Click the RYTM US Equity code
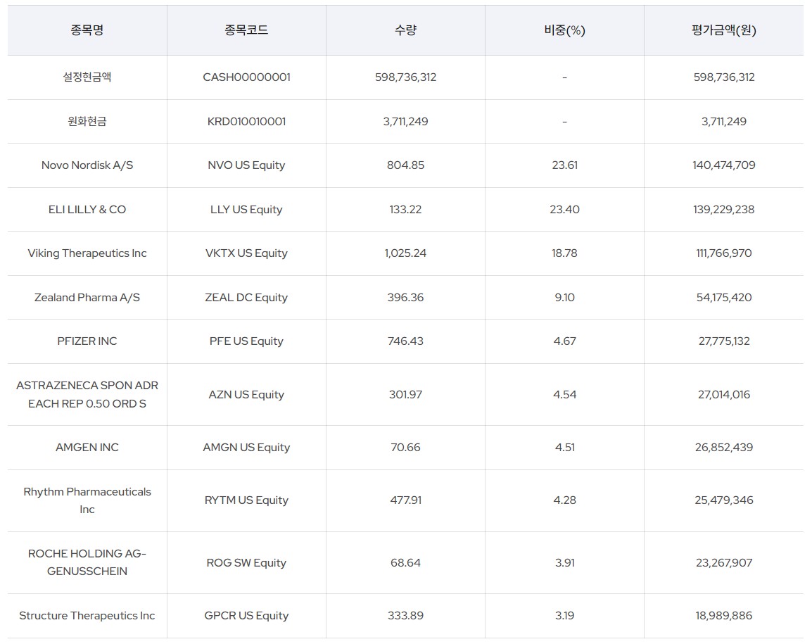The width and height of the screenshot is (812, 644). [x=246, y=500]
